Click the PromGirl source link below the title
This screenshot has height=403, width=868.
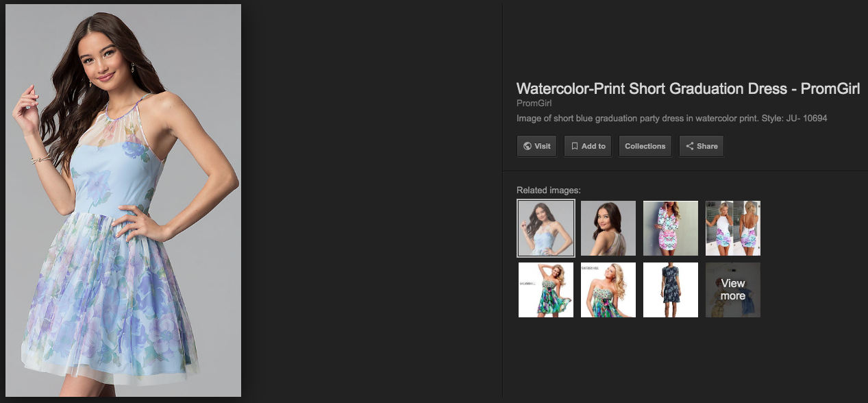pos(534,103)
